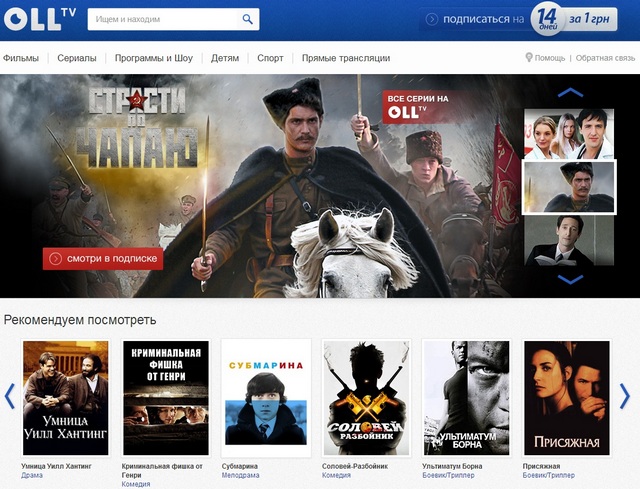Click the location pin icon near Помощь
The height and width of the screenshot is (489, 640).
click(x=529, y=57)
